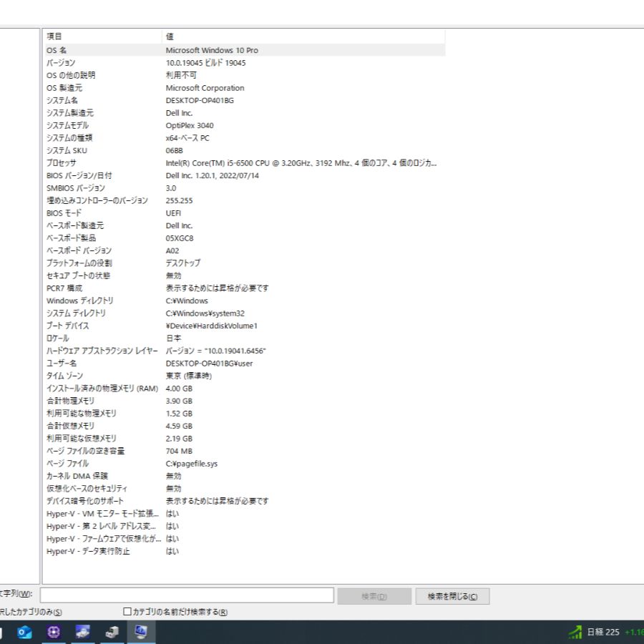Click the 検索を閉じる button
644x644 pixels.
pos(452,596)
